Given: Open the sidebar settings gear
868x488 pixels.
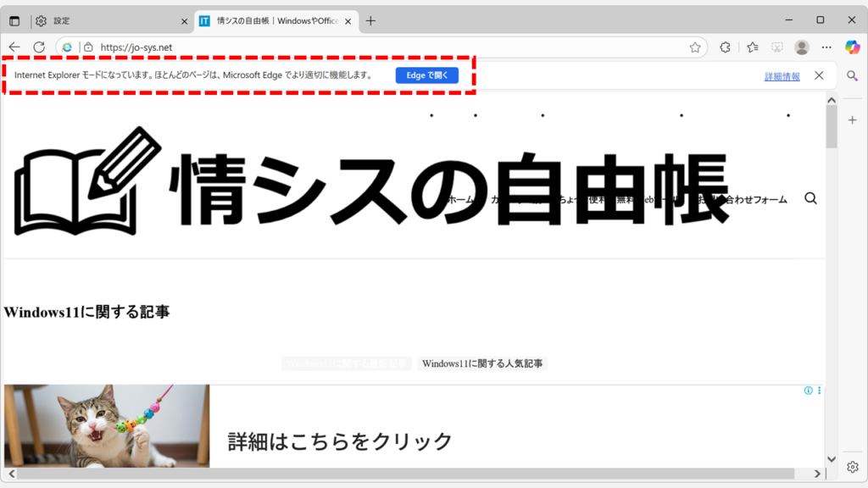Looking at the screenshot, I should tap(853, 467).
